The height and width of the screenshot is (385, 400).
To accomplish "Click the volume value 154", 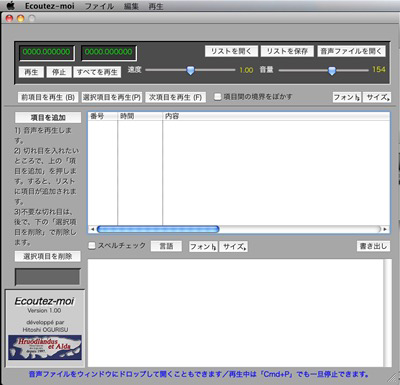I will tap(379, 69).
